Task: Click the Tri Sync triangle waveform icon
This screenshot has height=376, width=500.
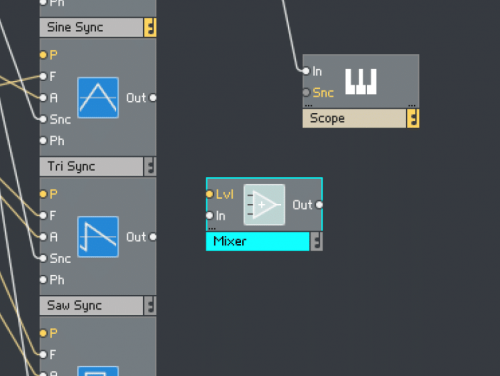Action: point(98,98)
